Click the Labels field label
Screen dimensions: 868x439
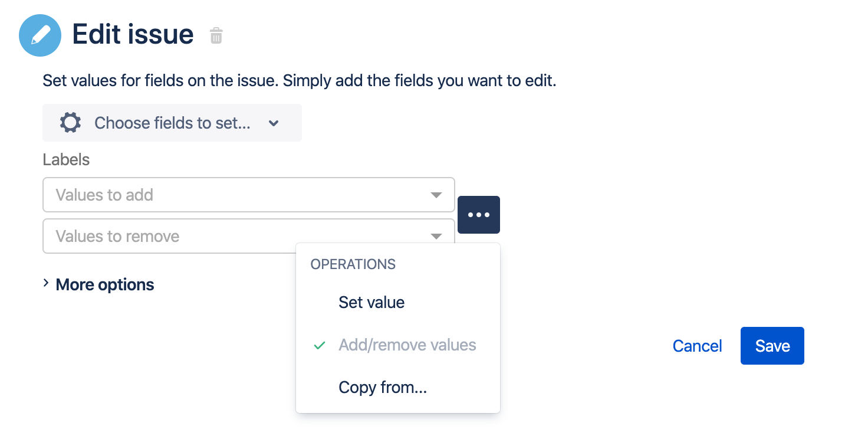[66, 159]
